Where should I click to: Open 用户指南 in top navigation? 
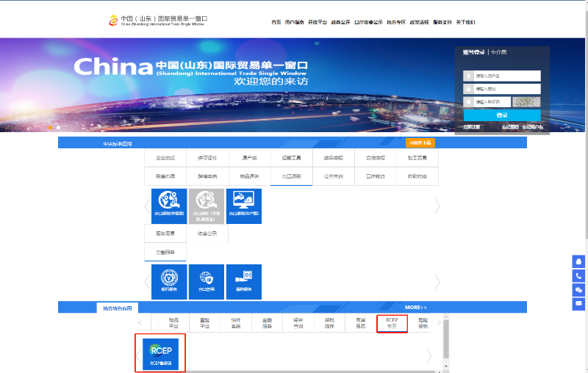[295, 22]
